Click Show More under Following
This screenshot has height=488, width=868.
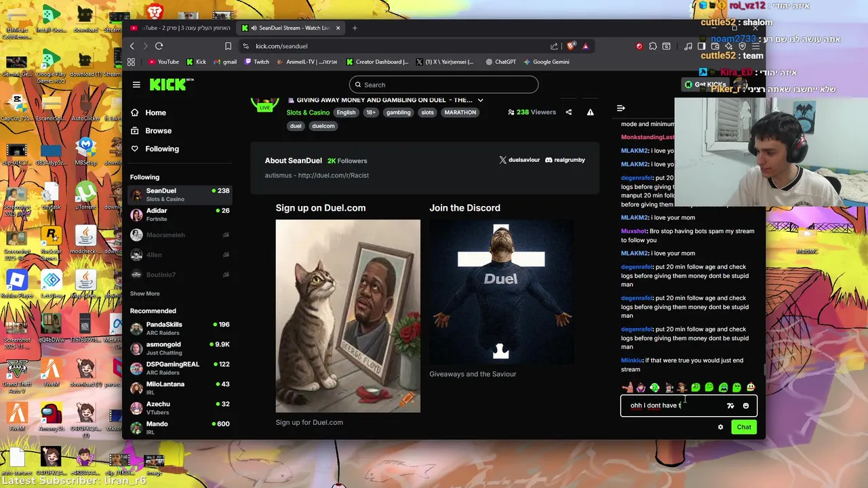click(x=145, y=293)
